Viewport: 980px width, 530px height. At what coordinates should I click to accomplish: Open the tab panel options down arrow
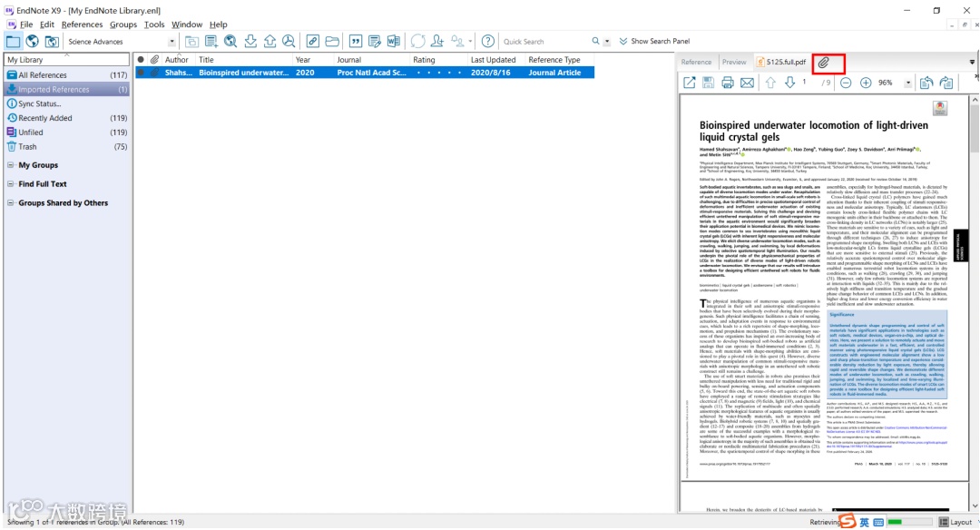coord(972,63)
